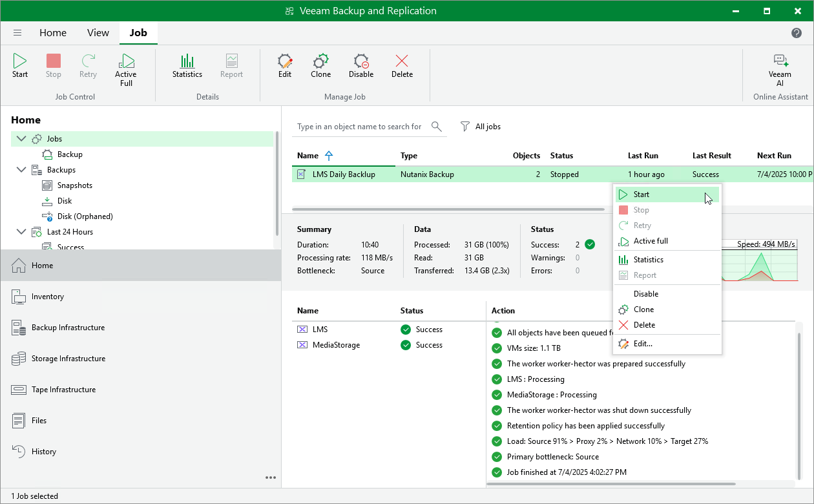Click the job list horizontal scrollbar
This screenshot has width=814, height=504.
448,209
